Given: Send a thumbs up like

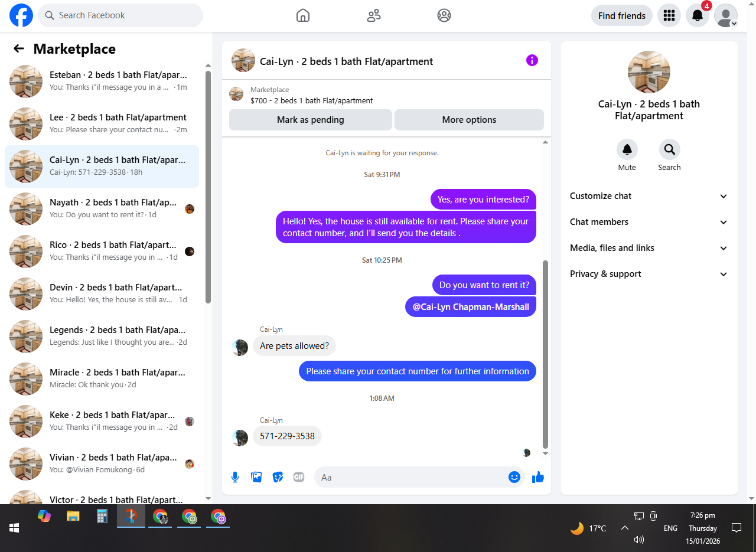Looking at the screenshot, I should [538, 477].
